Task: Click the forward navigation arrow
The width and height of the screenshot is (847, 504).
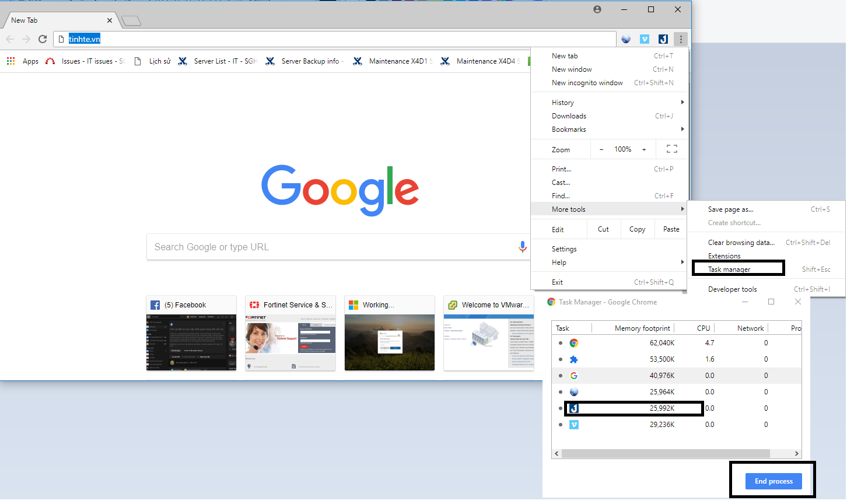Action: (x=26, y=39)
